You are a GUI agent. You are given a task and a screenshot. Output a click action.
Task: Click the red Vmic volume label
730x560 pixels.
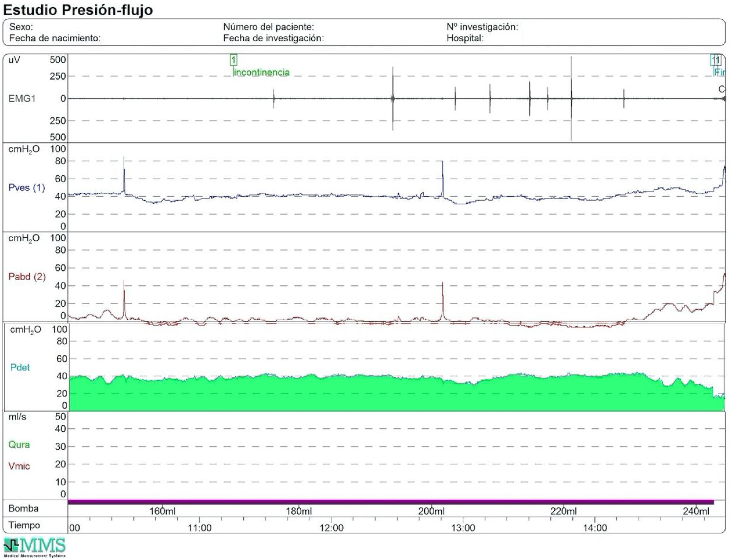[19, 466]
